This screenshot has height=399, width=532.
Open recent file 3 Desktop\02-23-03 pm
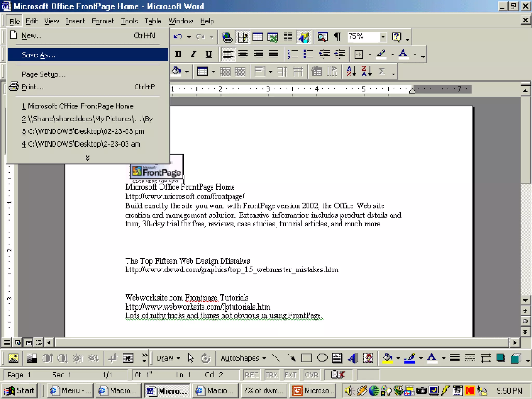pos(83,131)
